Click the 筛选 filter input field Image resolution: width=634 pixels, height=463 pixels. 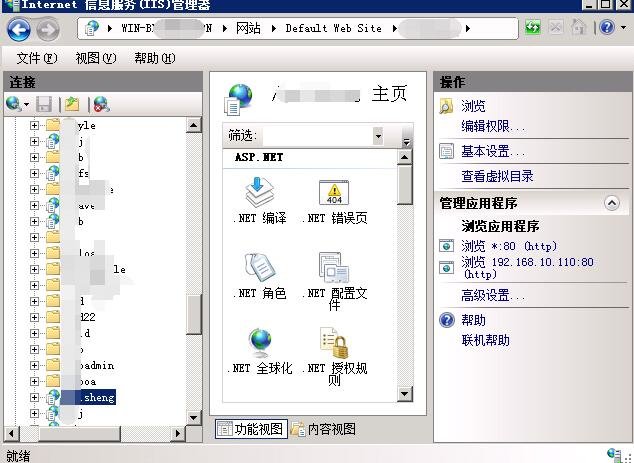coord(318,135)
